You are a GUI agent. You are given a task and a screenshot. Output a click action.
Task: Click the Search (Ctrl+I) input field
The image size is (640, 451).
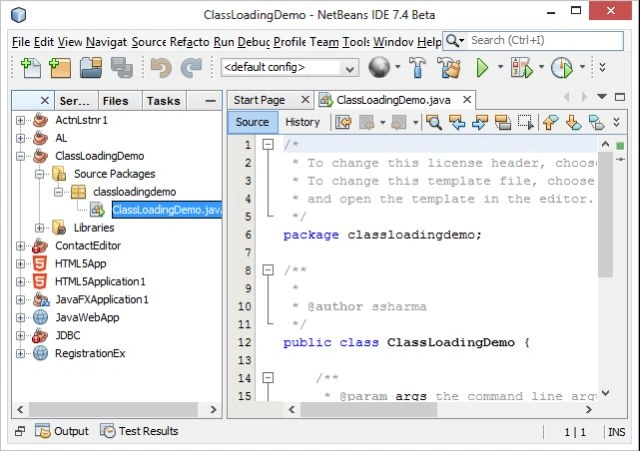546,40
